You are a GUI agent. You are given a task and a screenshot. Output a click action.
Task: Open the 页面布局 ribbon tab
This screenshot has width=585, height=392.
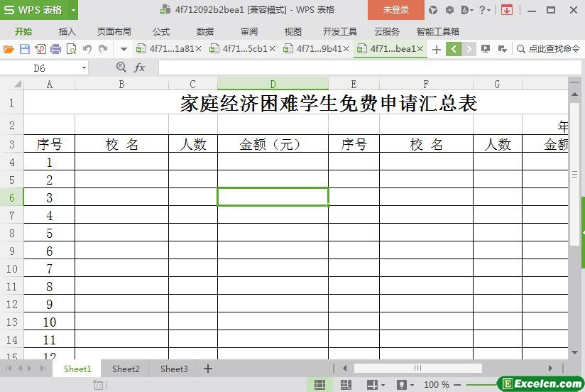(114, 32)
